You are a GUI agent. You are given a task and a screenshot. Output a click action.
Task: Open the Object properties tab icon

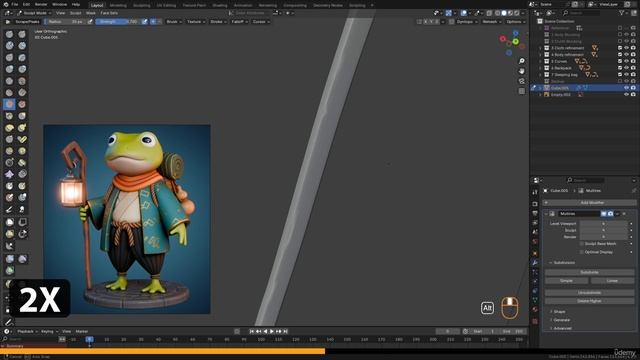click(x=535, y=253)
